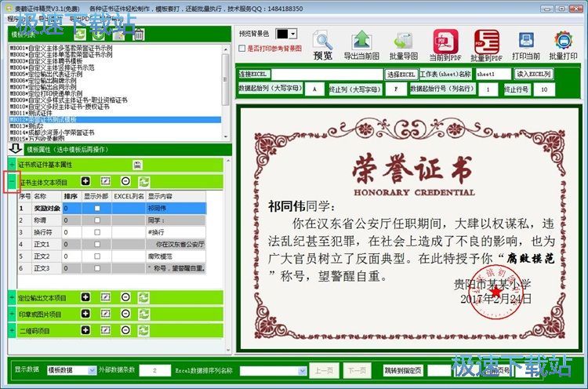Open the 预览背景色 dropdown arrow
This screenshot has width=588, height=389.
coord(293,34)
